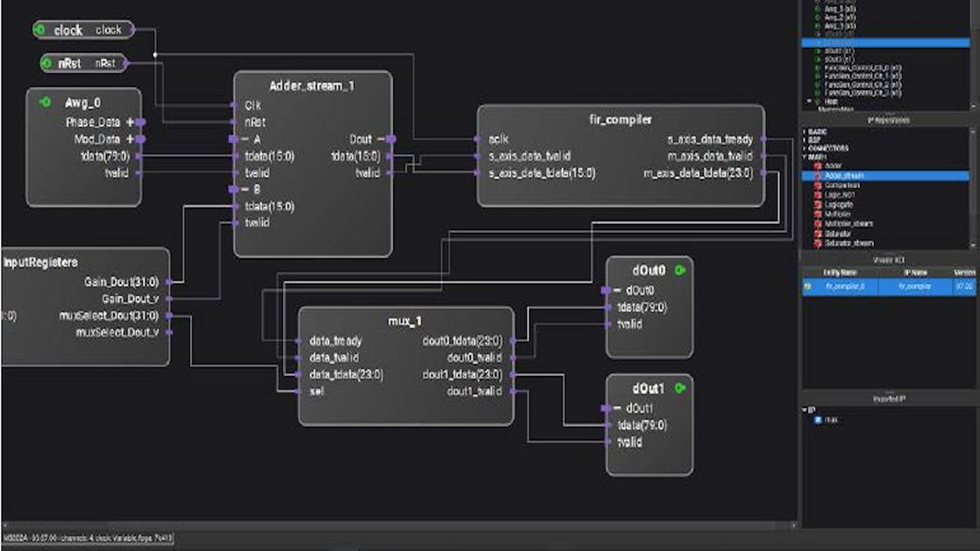Collapse the A port group on Adder_stream_1
The image size is (980, 551).
[x=244, y=140]
